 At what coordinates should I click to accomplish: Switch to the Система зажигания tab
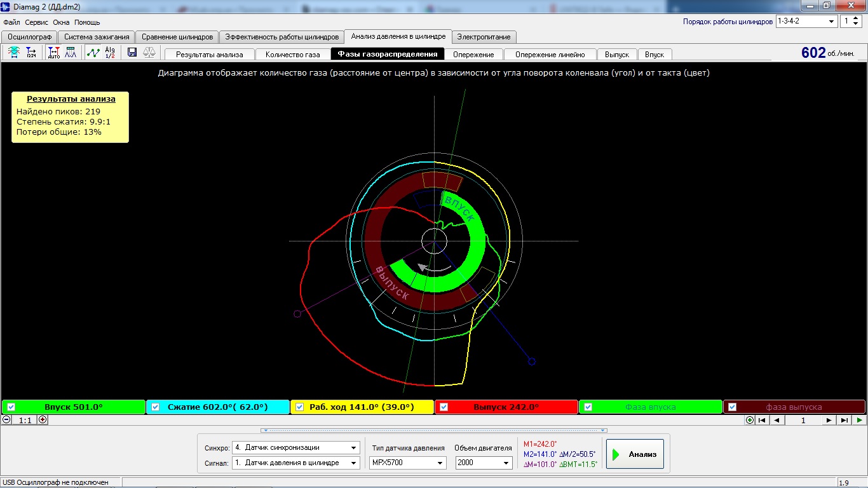(x=97, y=37)
